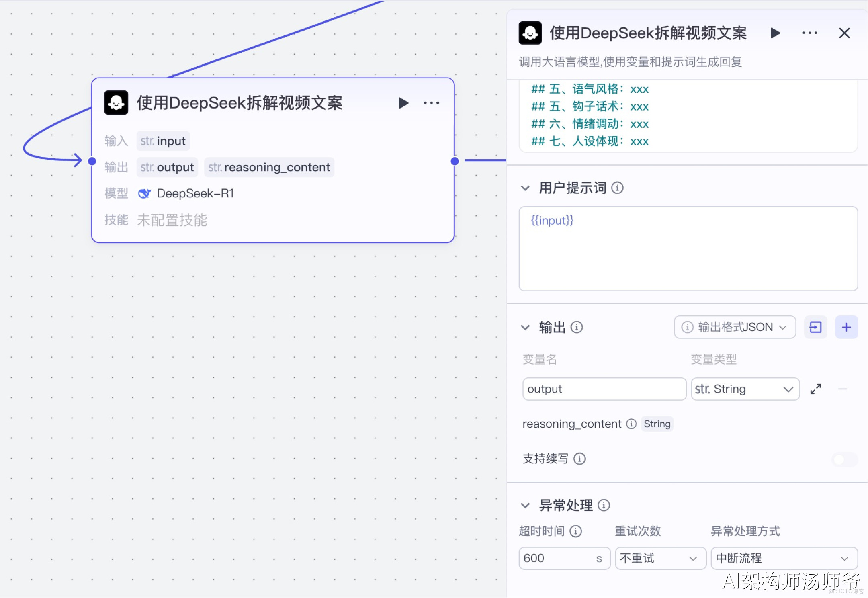Expand the output variable editor arrows icon
Viewport: 868px width, 598px height.
(x=815, y=389)
